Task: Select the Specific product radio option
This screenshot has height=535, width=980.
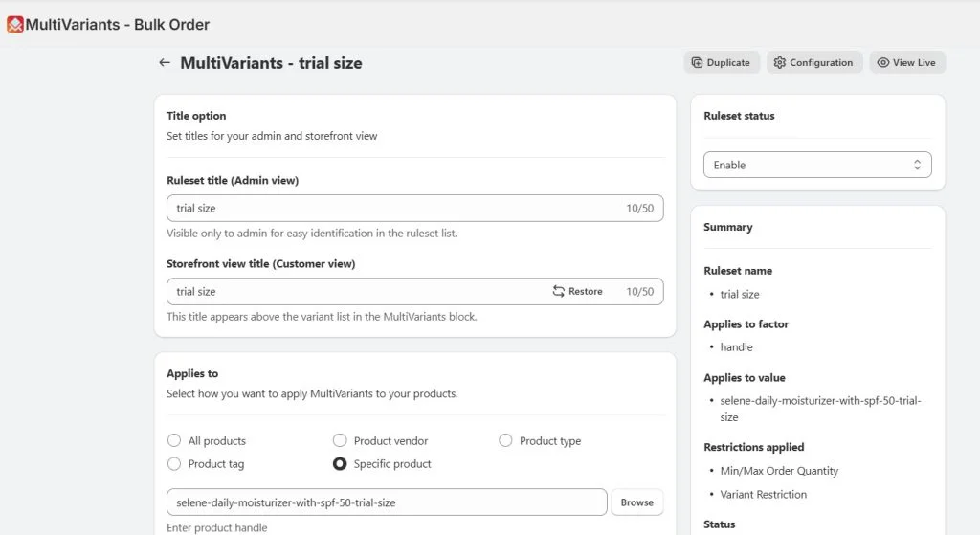Action: click(340, 464)
